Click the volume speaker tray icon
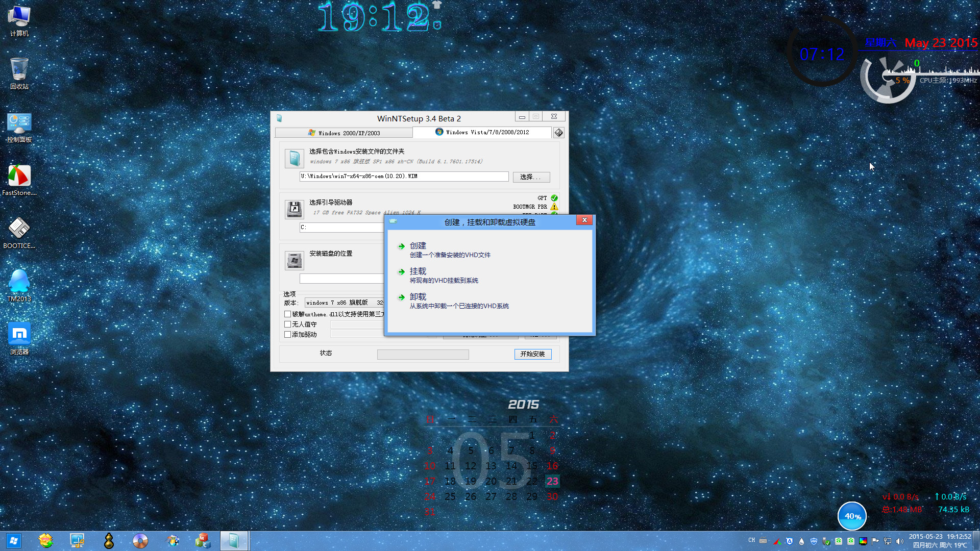Image resolution: width=980 pixels, height=551 pixels. [899, 541]
